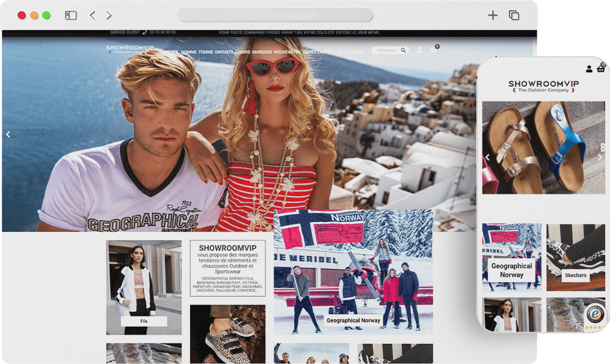Open the mobile view shopping basket

click(x=600, y=68)
